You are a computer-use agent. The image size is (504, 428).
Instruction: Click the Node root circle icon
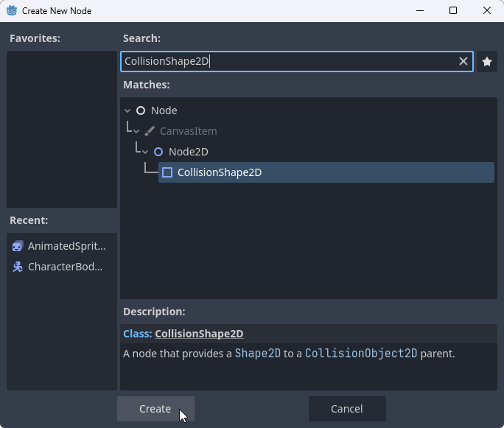coord(141,110)
